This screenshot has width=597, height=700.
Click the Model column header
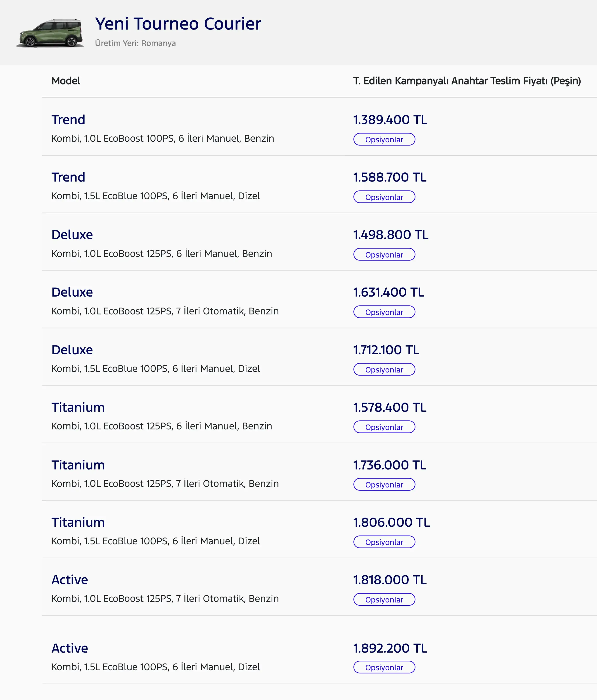(66, 81)
